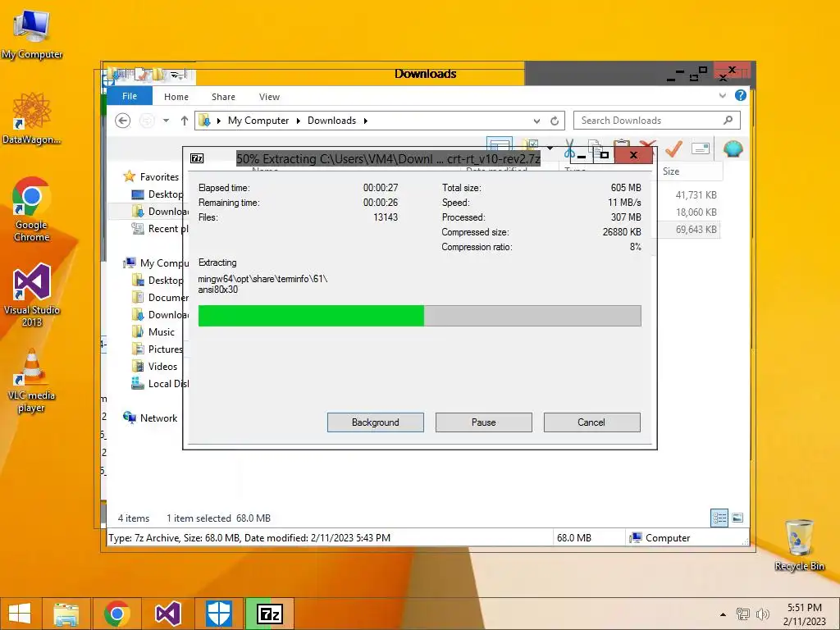Click the Explorer help question mark icon

point(741,95)
